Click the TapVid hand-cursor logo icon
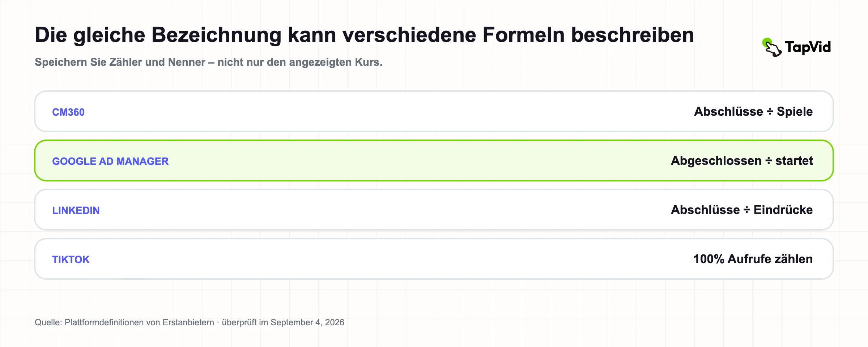 772,47
